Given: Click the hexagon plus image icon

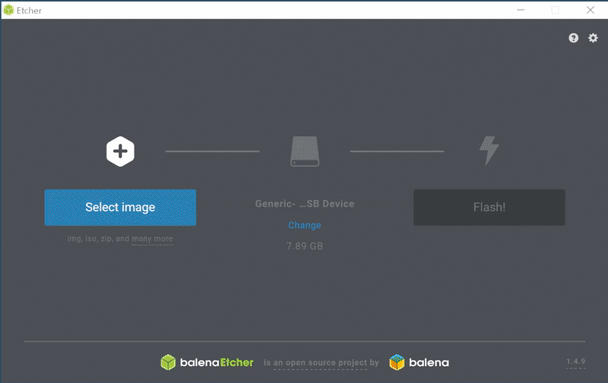Looking at the screenshot, I should pyautogui.click(x=120, y=151).
